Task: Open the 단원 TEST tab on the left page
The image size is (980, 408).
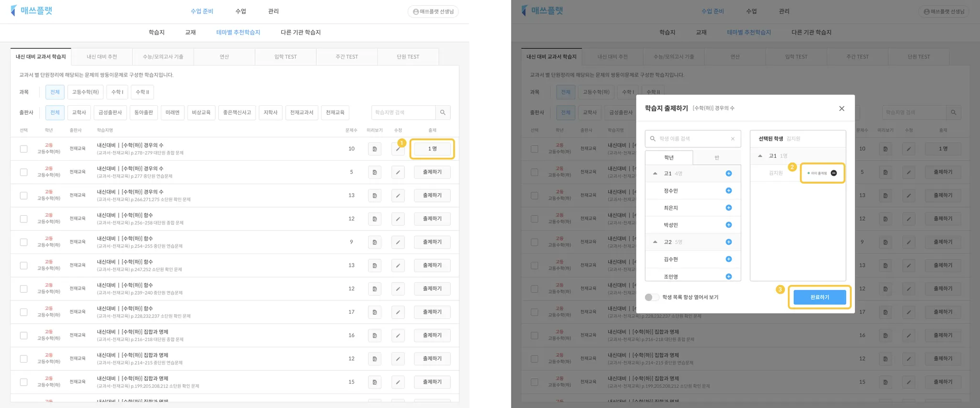Action: click(x=408, y=56)
